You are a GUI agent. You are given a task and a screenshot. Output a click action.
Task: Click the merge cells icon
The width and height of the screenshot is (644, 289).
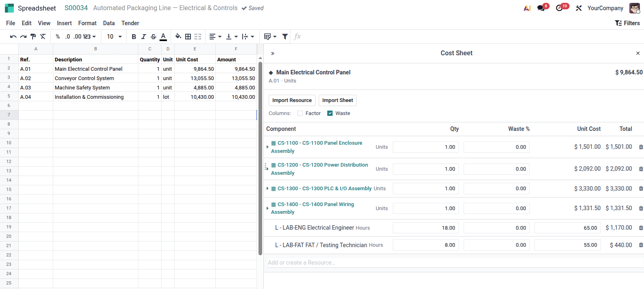[198, 37]
